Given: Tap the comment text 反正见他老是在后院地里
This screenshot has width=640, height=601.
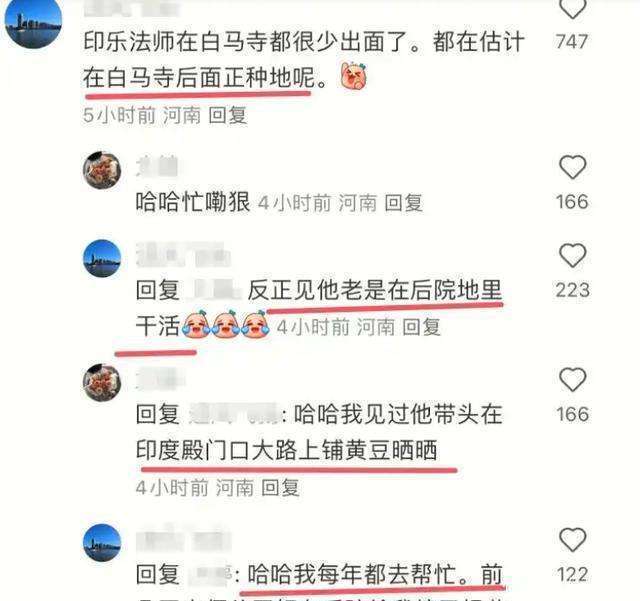Looking at the screenshot, I should pyautogui.click(x=375, y=290).
